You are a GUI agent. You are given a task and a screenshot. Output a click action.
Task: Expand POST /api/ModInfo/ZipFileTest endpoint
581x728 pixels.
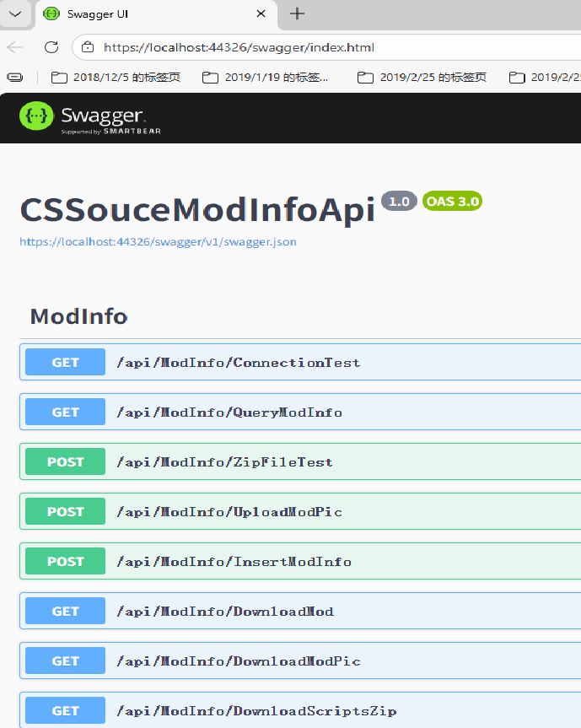pos(224,462)
